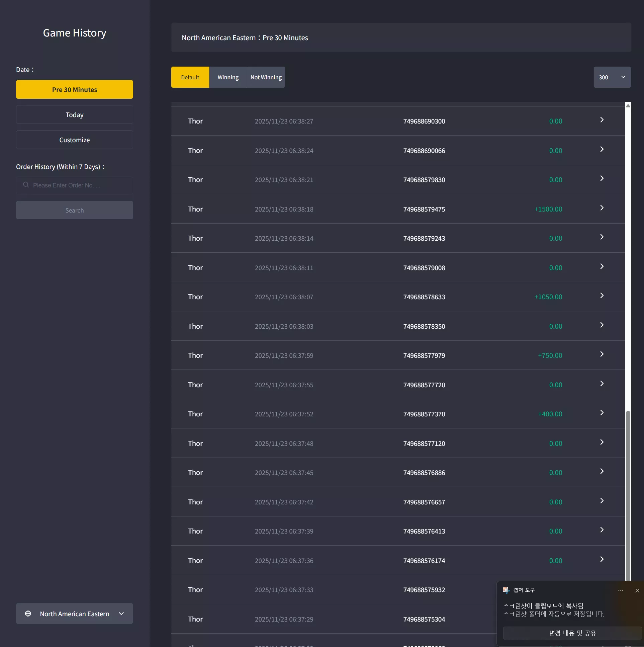The image size is (644, 647).
Task: Select the Today date filter
Action: point(75,114)
